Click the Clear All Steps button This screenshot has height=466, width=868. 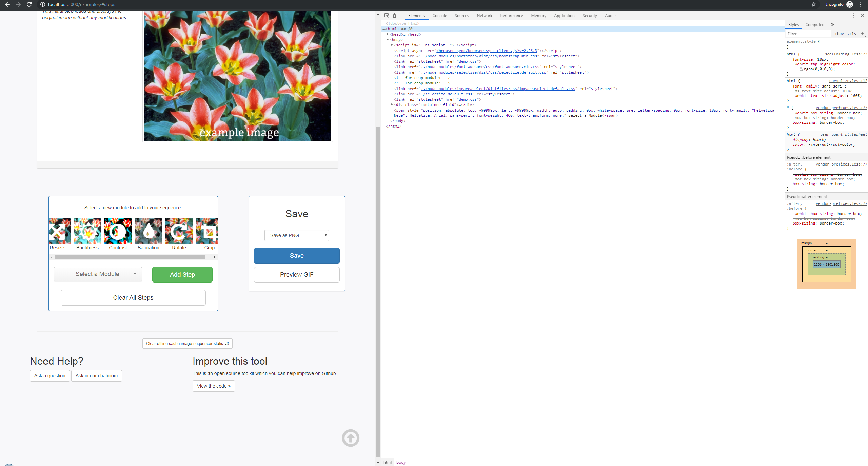[133, 298]
